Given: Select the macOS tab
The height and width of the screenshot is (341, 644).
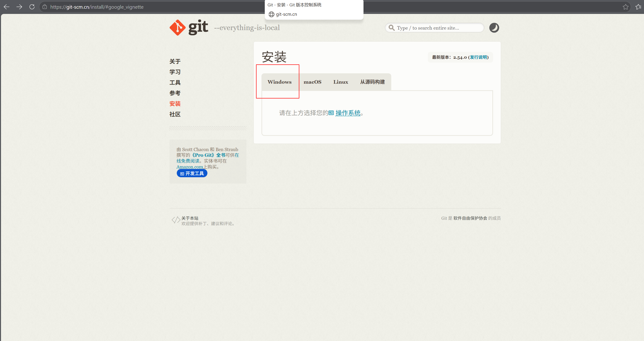Looking at the screenshot, I should click(x=312, y=82).
